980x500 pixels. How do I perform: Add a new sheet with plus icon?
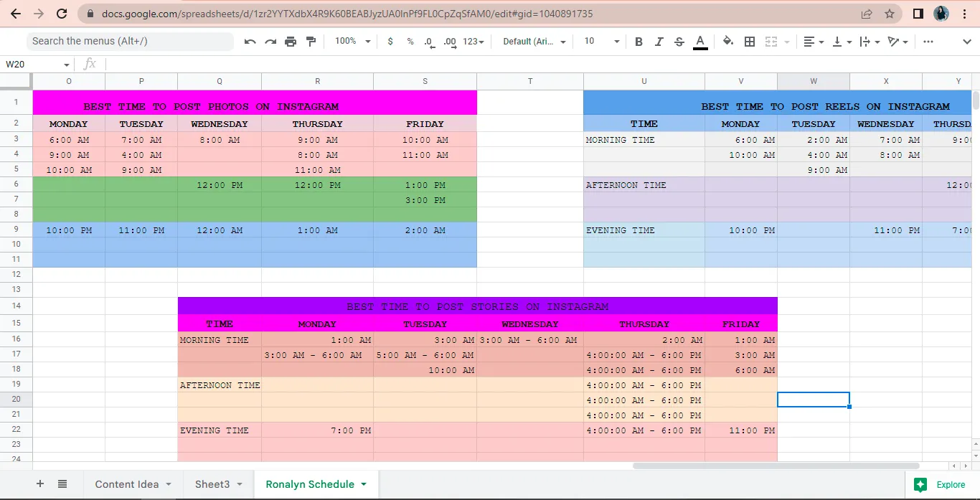pos(40,484)
